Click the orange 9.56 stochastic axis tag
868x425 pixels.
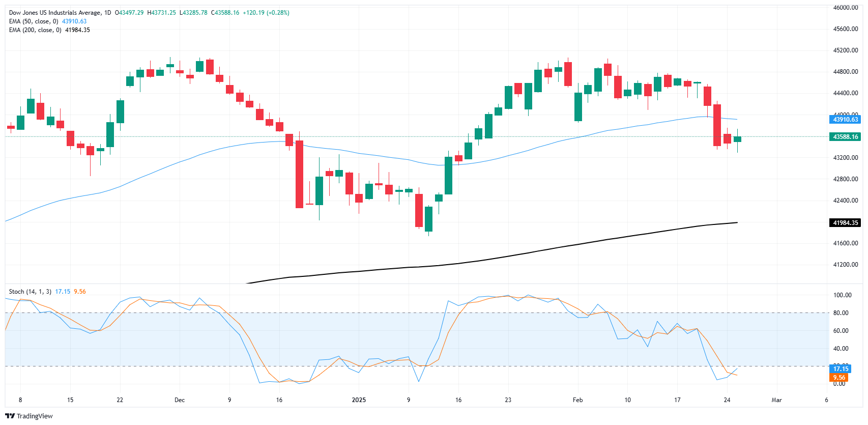[x=839, y=378]
